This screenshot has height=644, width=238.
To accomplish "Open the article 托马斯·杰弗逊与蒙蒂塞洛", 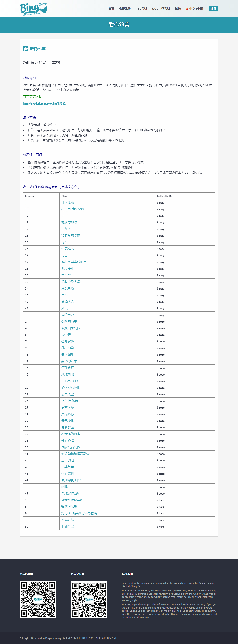I will click(79, 513).
